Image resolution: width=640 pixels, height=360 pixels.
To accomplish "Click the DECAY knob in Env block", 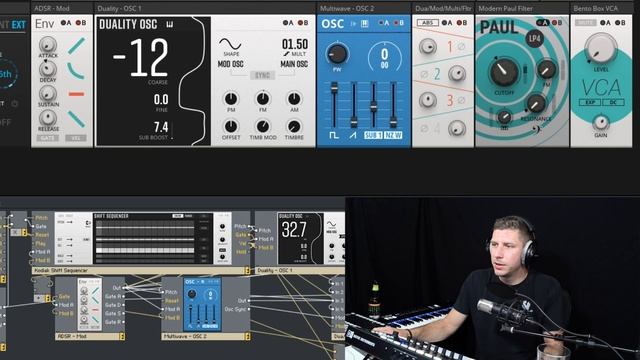I will point(48,69).
